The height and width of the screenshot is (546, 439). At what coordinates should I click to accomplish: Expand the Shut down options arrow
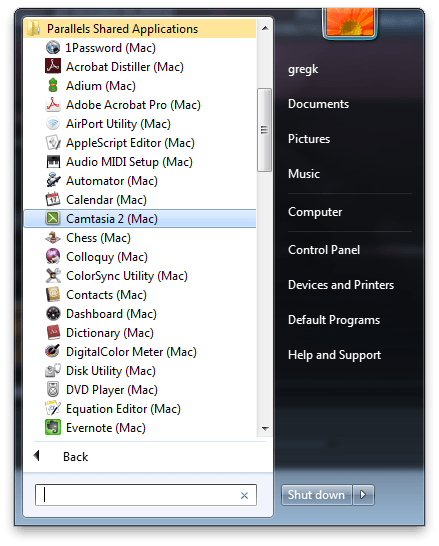click(363, 494)
